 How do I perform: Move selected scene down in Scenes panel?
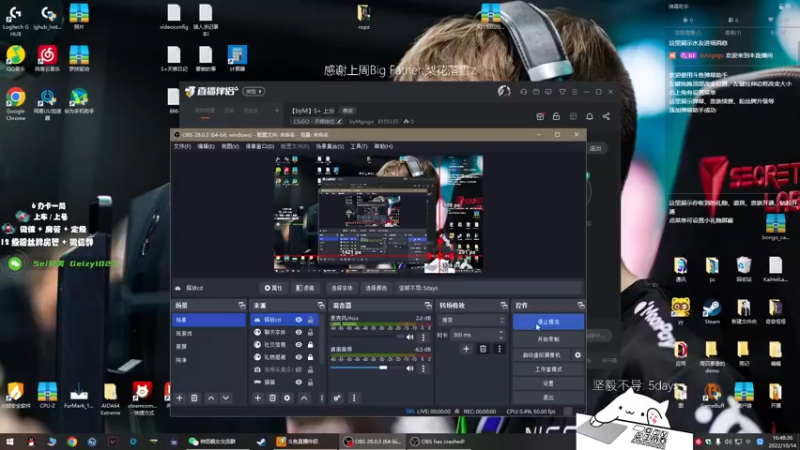[x=226, y=398]
